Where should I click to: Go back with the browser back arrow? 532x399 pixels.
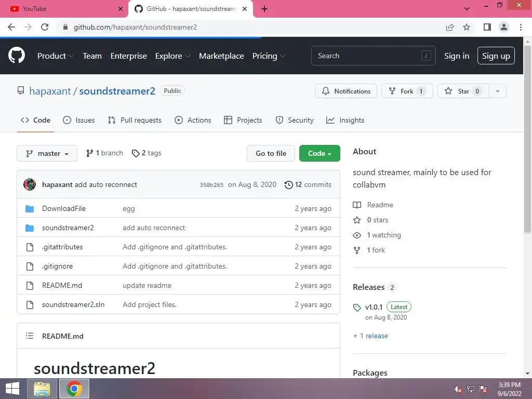11,27
